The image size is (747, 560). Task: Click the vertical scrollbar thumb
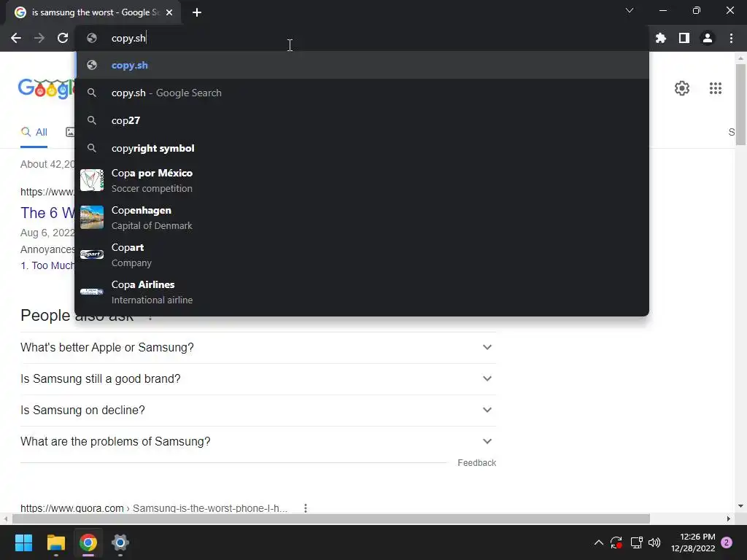[x=740, y=105]
